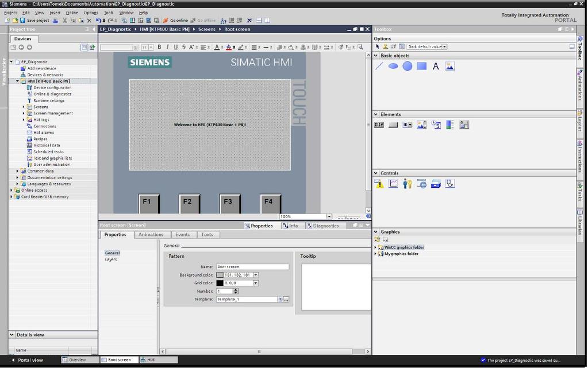Pick the Graphic I/O field element

421,125
